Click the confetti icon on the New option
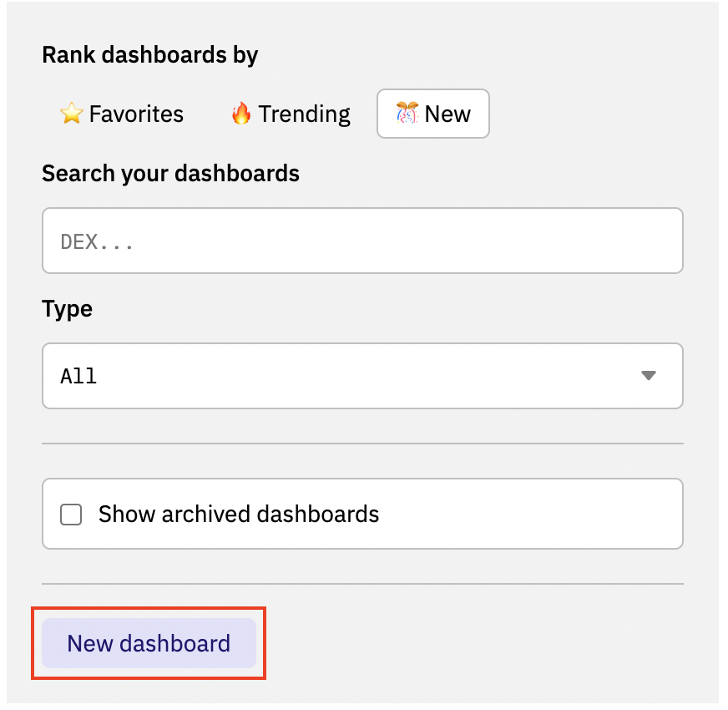 (x=407, y=114)
